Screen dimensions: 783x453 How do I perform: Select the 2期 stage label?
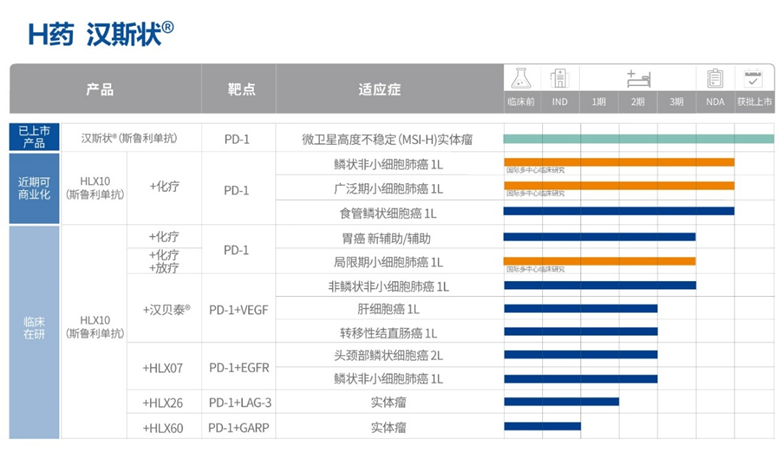637,102
